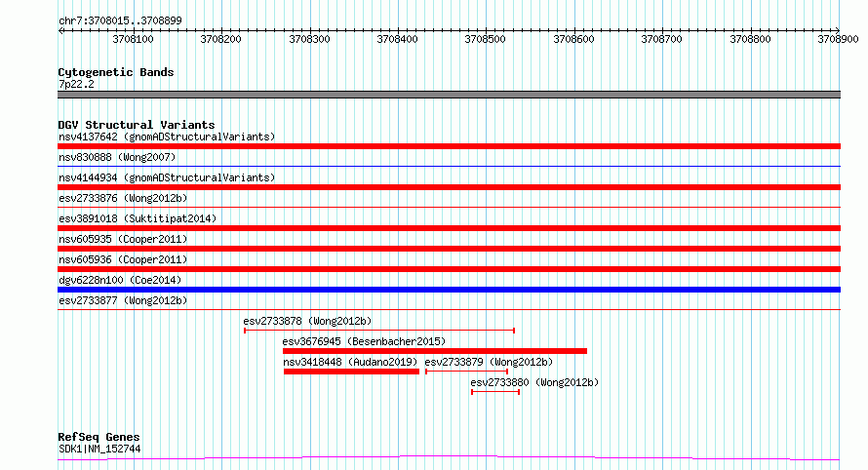Open the esv2733877 (Wong2012b) label

point(123,300)
